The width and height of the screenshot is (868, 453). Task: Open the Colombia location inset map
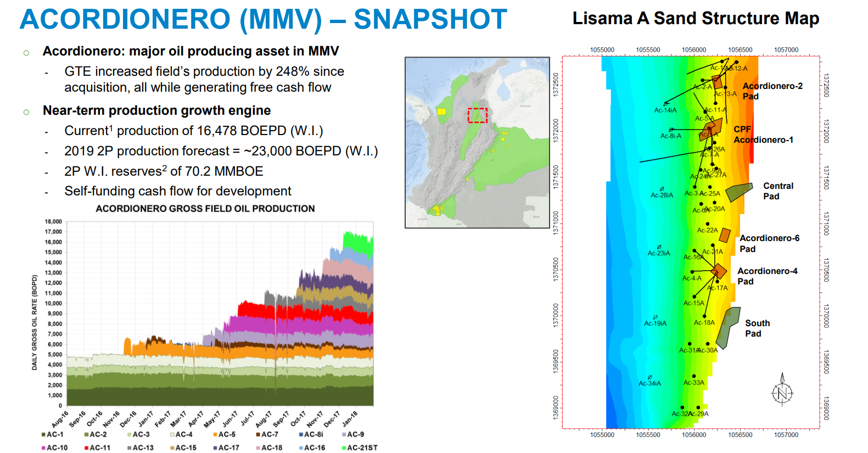click(x=477, y=143)
